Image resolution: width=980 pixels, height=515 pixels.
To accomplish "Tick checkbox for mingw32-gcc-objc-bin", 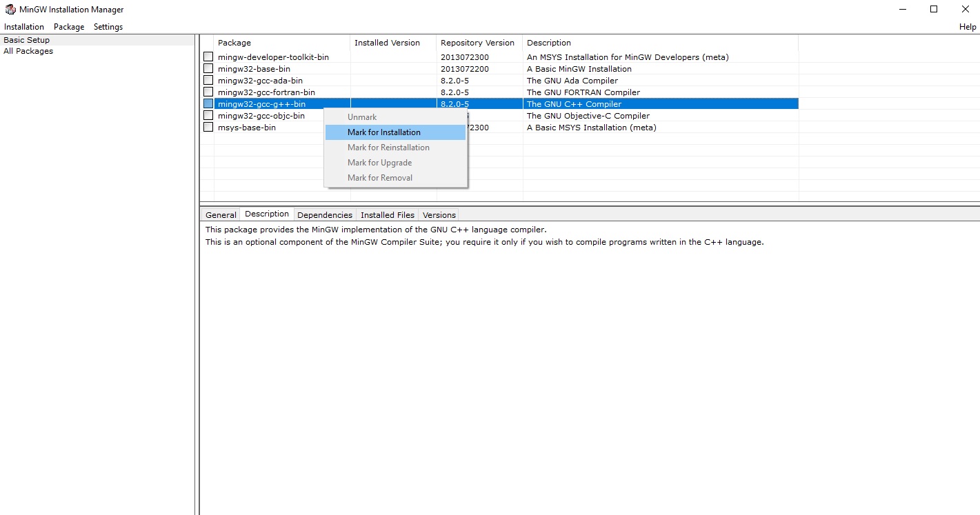I will tap(208, 115).
